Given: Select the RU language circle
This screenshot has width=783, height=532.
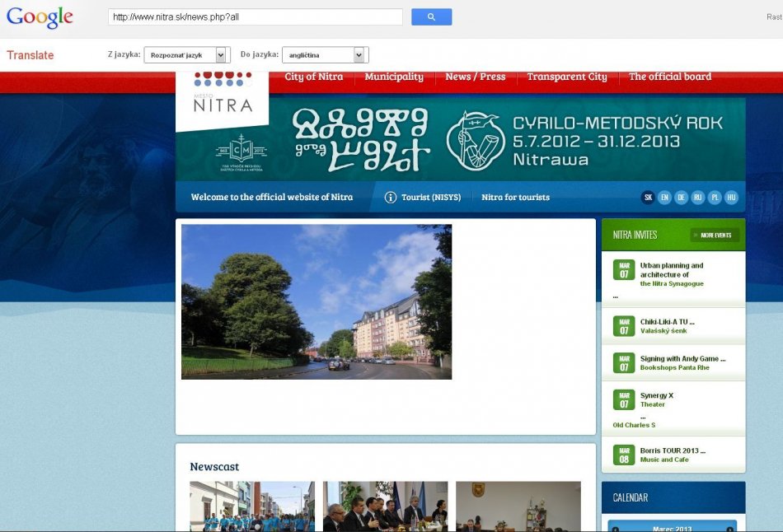Looking at the screenshot, I should [698, 198].
